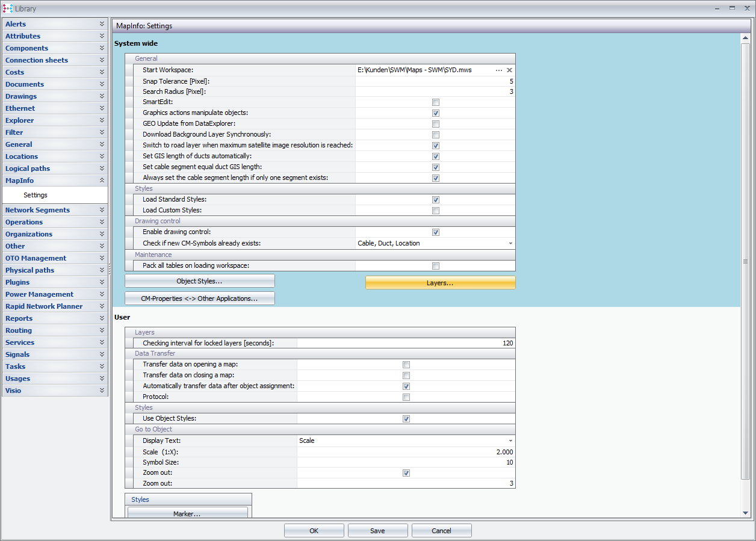Screen dimensions: 756x541
Task: Click the Data Transfer section header
Action: click(320, 354)
